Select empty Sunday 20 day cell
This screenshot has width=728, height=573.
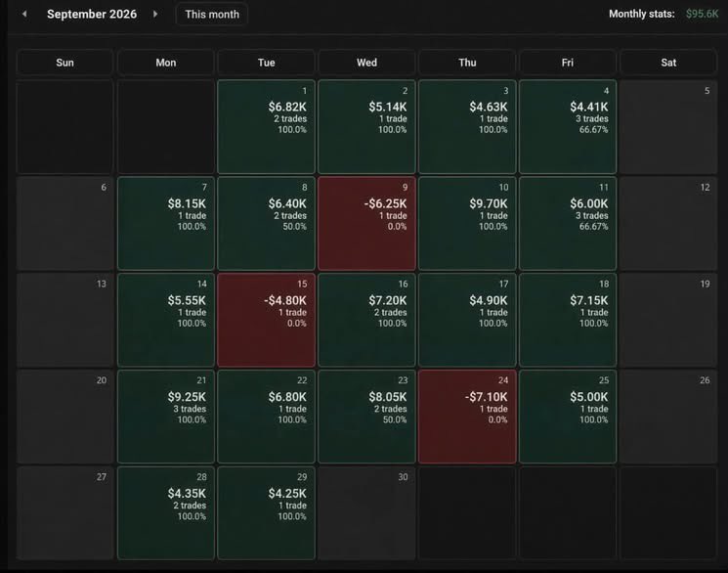[65, 417]
